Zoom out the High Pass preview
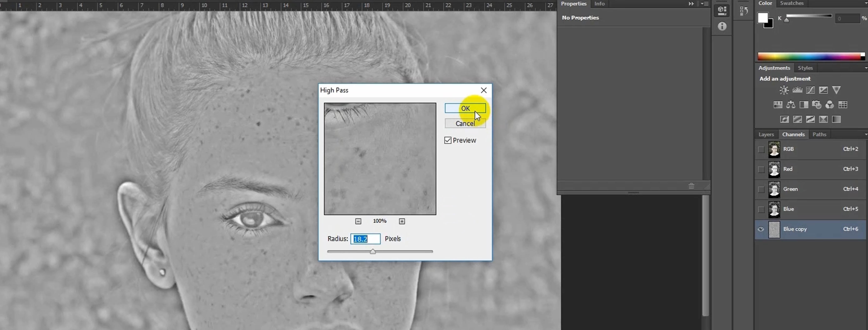Screen dimensions: 868x330 click(358, 221)
